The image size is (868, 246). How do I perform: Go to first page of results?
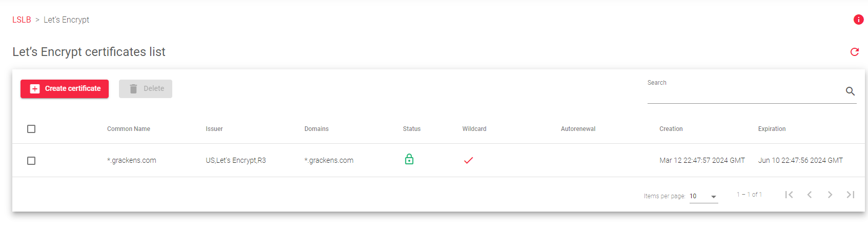click(x=789, y=195)
